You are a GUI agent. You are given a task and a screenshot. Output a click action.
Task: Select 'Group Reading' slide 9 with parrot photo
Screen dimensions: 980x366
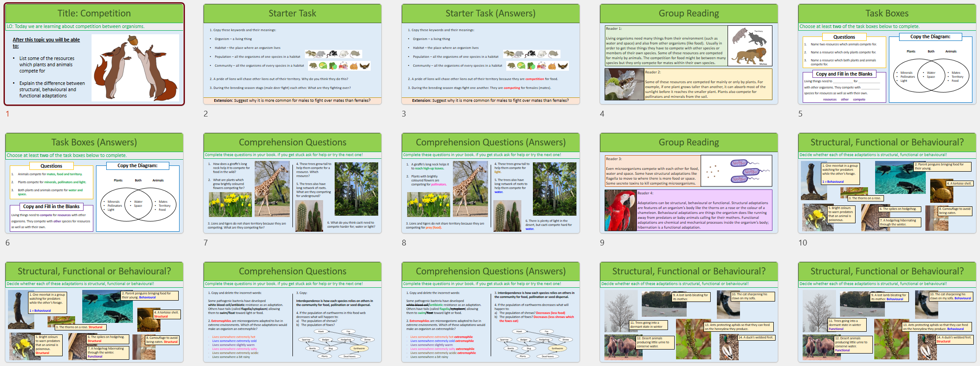point(689,183)
